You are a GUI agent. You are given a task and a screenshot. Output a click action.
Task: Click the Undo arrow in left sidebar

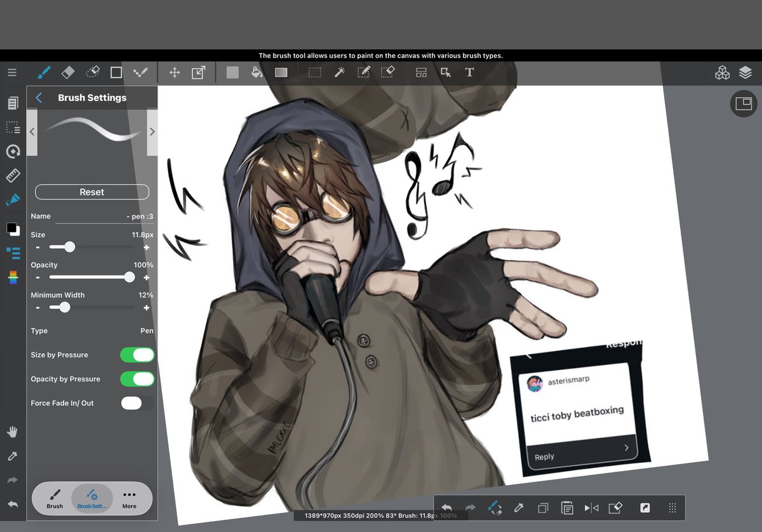coord(13,505)
